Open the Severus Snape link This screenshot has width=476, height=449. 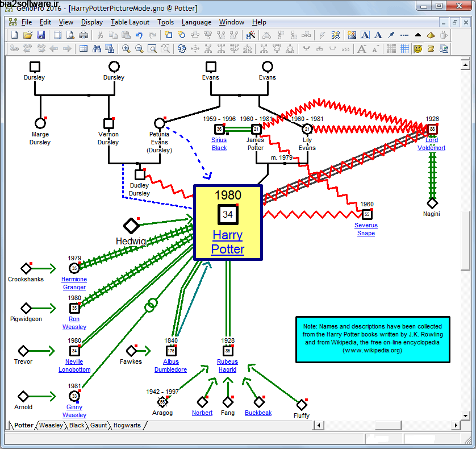[x=366, y=229]
